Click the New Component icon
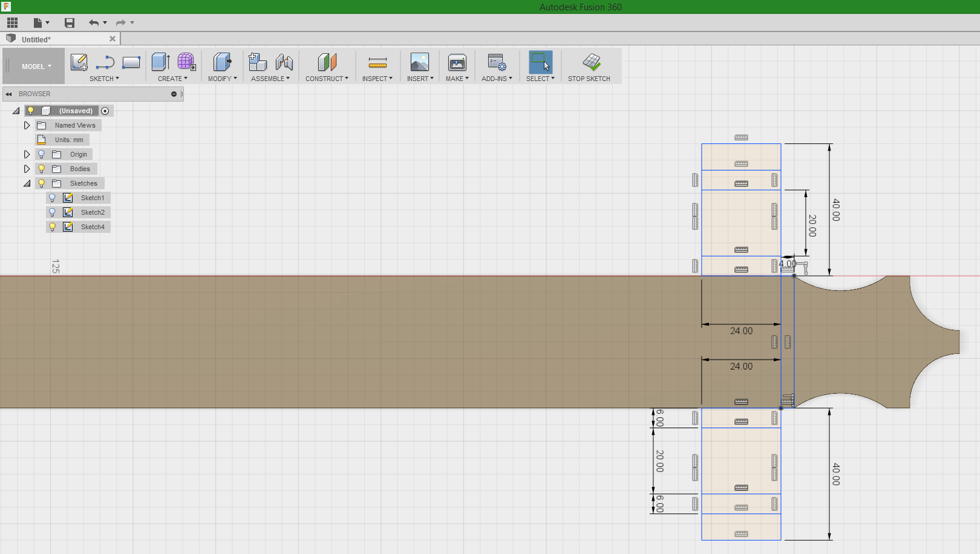This screenshot has width=980, height=554. point(258,62)
